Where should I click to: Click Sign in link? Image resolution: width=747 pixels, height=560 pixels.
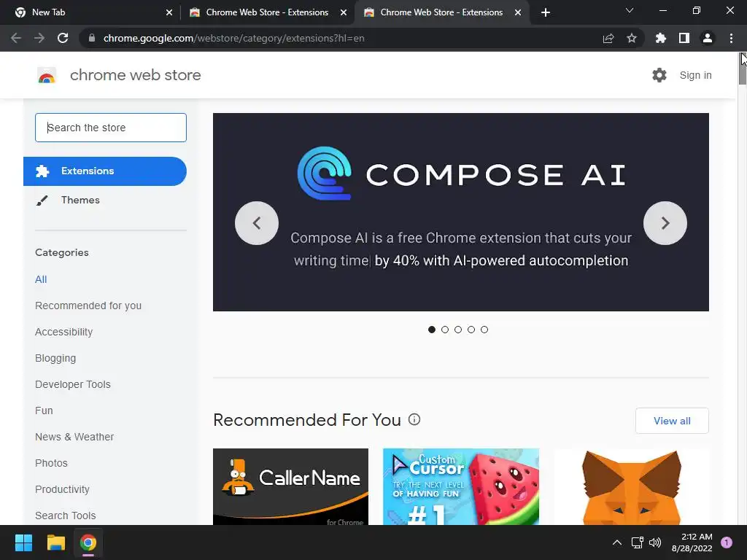695,75
